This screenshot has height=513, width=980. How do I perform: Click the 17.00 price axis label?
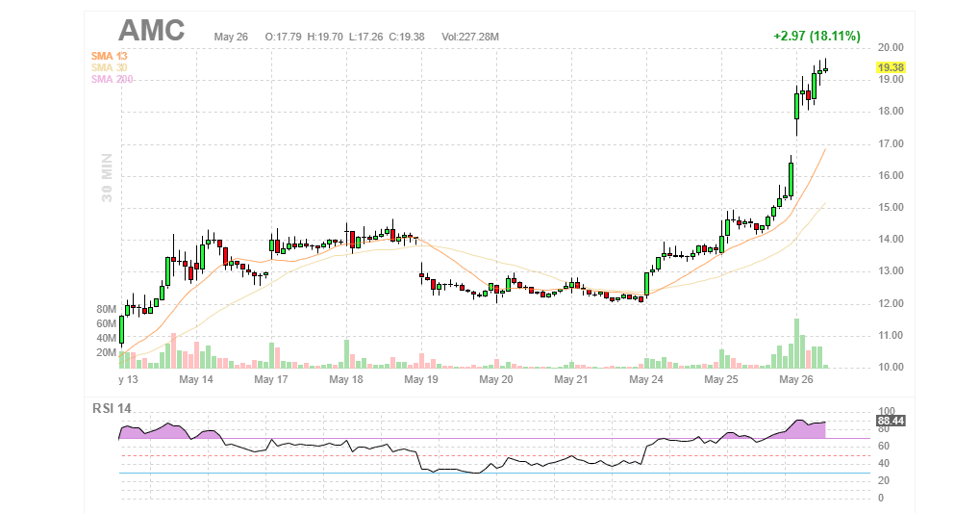[x=891, y=144]
